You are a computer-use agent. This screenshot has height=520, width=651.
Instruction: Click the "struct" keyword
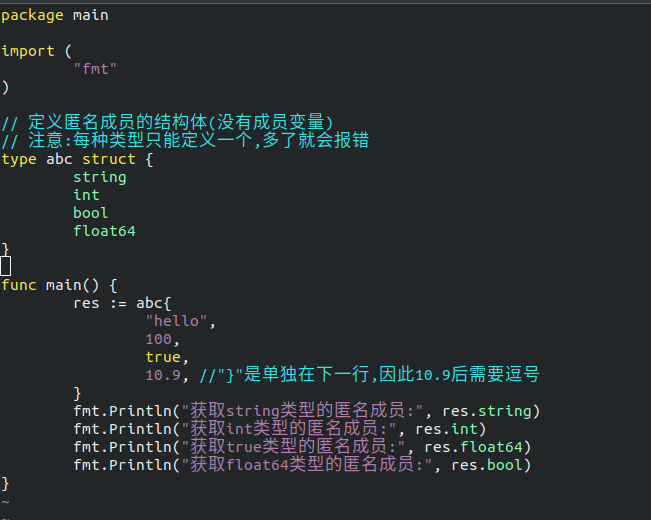point(108,159)
